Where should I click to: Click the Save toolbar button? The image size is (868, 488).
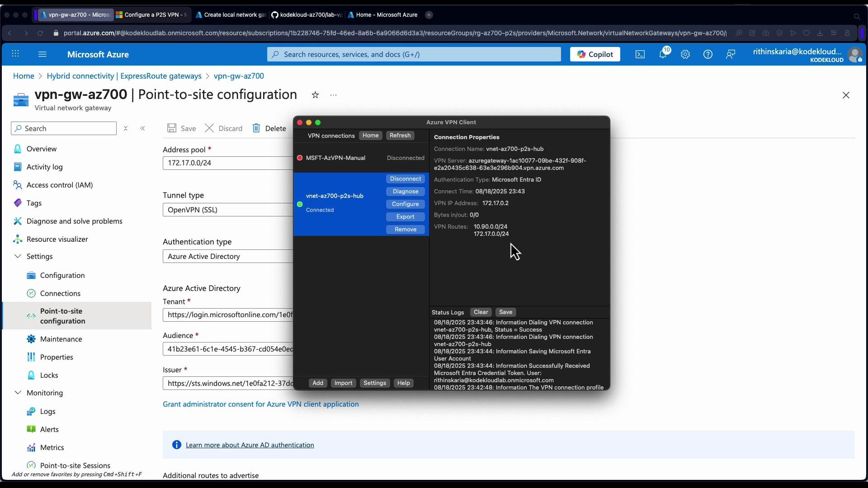(182, 128)
